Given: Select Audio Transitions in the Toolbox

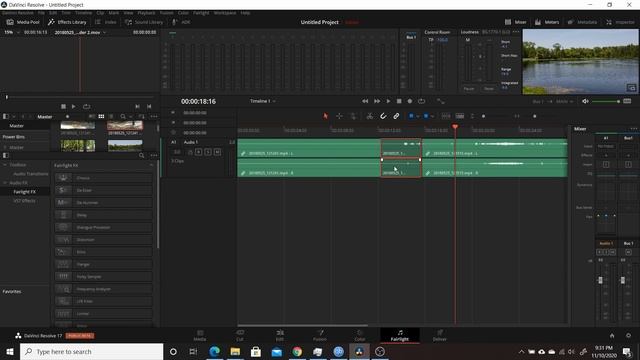Looking at the screenshot, I should tap(31, 174).
